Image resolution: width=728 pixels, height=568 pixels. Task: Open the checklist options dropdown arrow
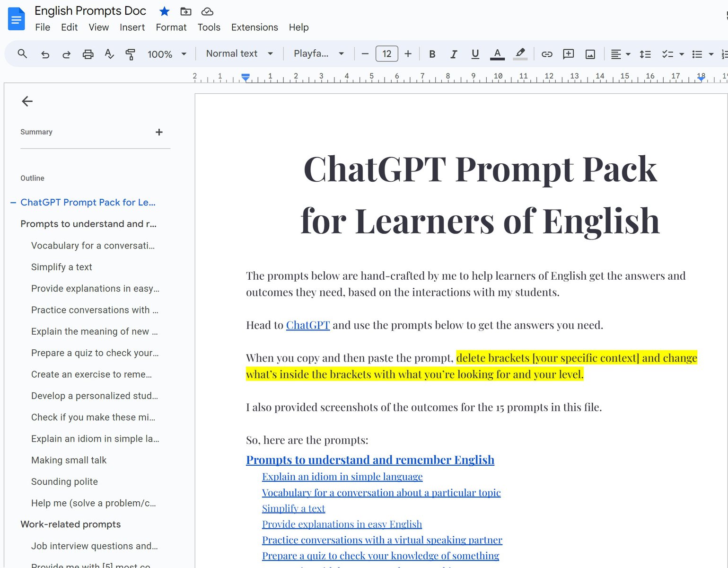pyautogui.click(x=682, y=54)
